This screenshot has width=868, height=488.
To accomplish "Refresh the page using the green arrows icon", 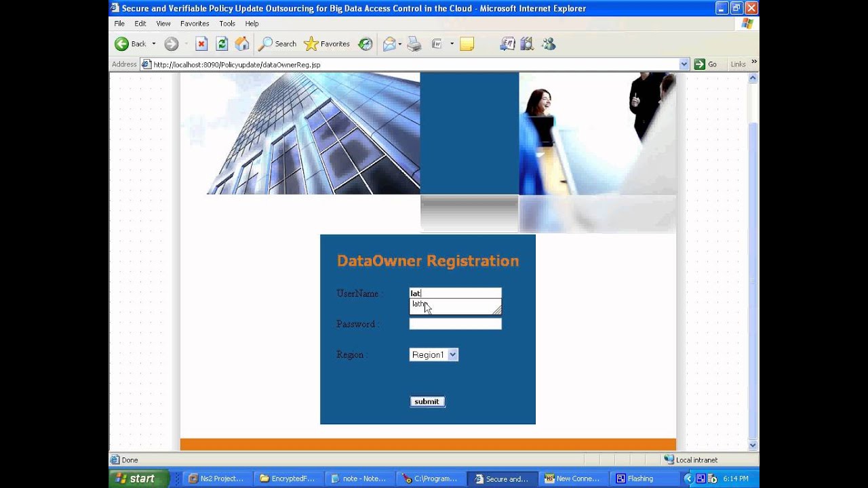I will tap(222, 44).
